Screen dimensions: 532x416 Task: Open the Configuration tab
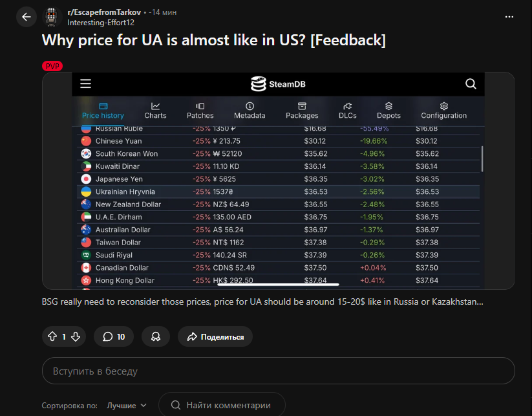(443, 110)
